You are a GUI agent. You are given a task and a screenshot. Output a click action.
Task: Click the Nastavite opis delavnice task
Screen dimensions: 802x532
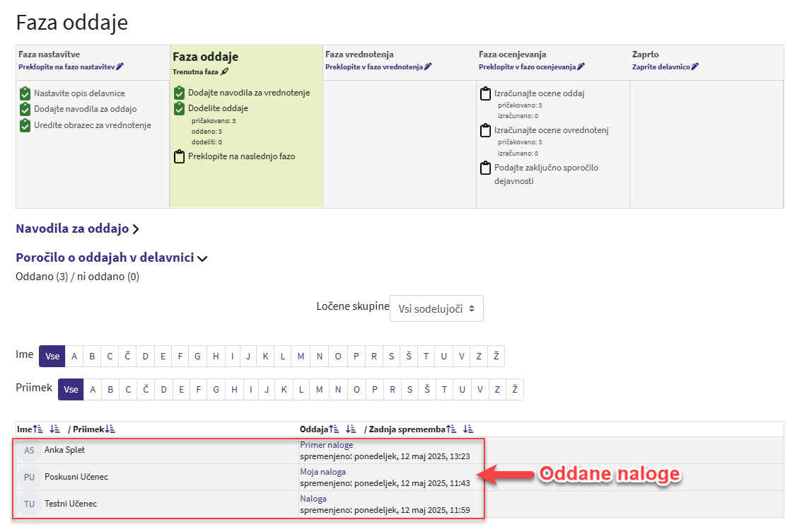(x=79, y=93)
